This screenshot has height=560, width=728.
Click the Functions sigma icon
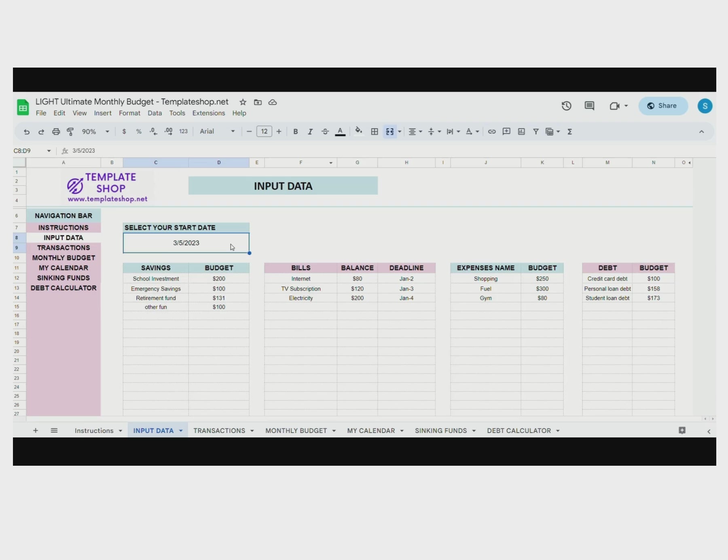[x=569, y=132]
